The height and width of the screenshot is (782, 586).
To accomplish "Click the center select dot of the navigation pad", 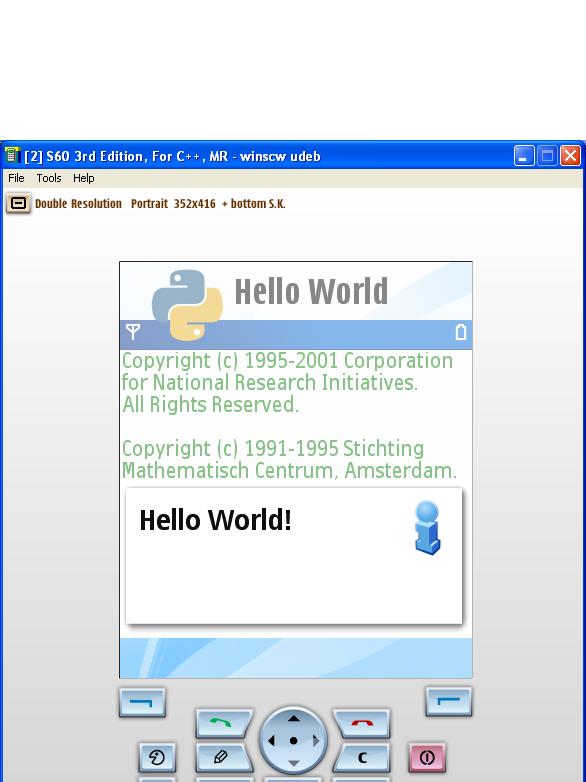I will click(294, 741).
